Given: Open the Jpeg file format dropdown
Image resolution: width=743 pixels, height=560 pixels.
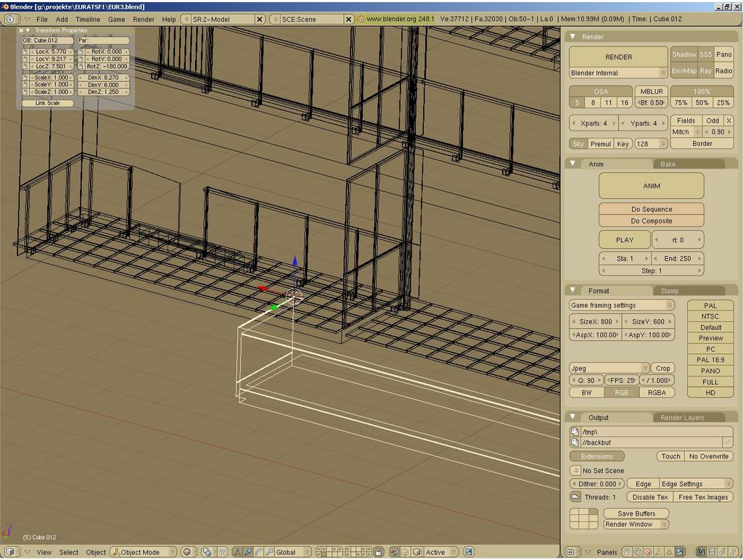Looking at the screenshot, I should pos(609,368).
